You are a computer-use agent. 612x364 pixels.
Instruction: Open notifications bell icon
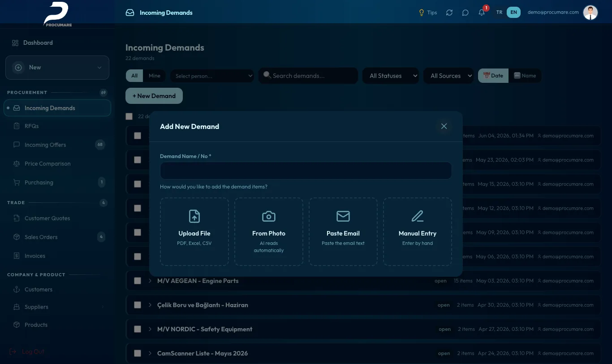pos(482,13)
